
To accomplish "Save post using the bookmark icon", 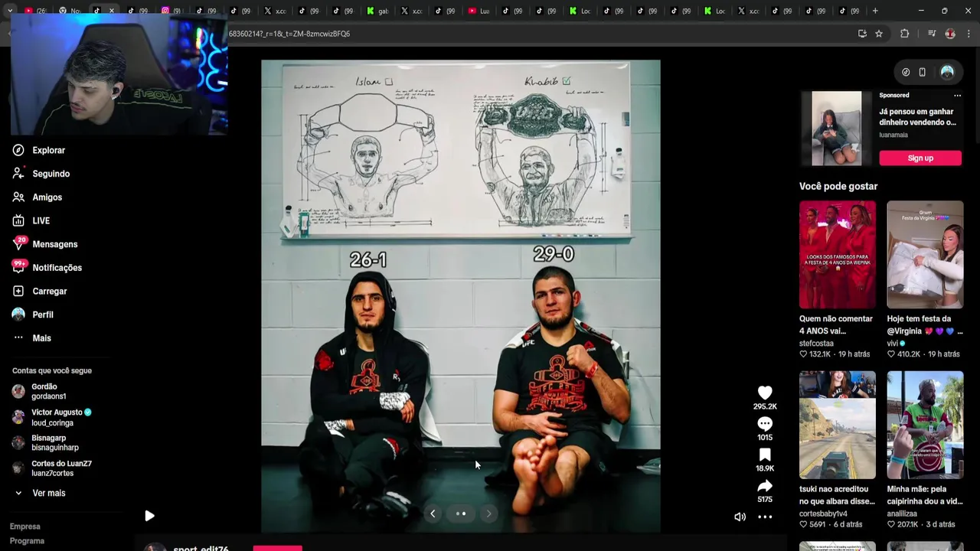I will tap(765, 455).
